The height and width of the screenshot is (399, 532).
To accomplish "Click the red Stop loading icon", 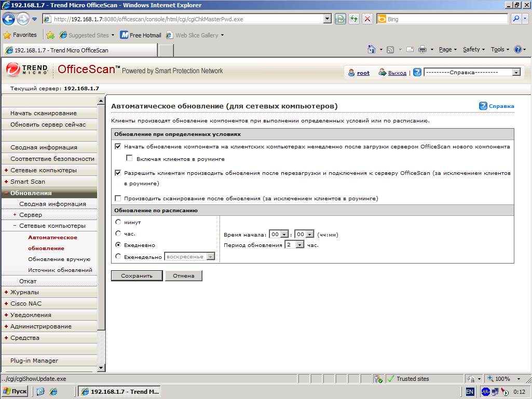I will coord(367,19).
